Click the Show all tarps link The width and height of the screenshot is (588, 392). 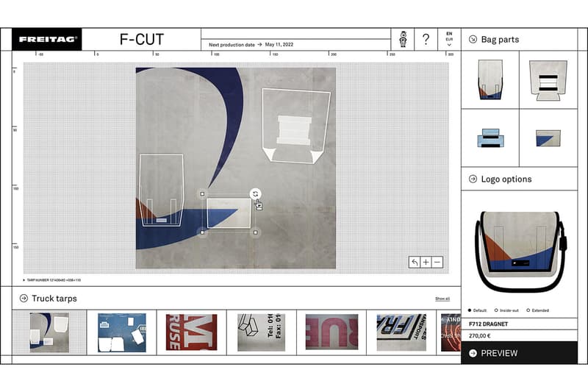442,299
